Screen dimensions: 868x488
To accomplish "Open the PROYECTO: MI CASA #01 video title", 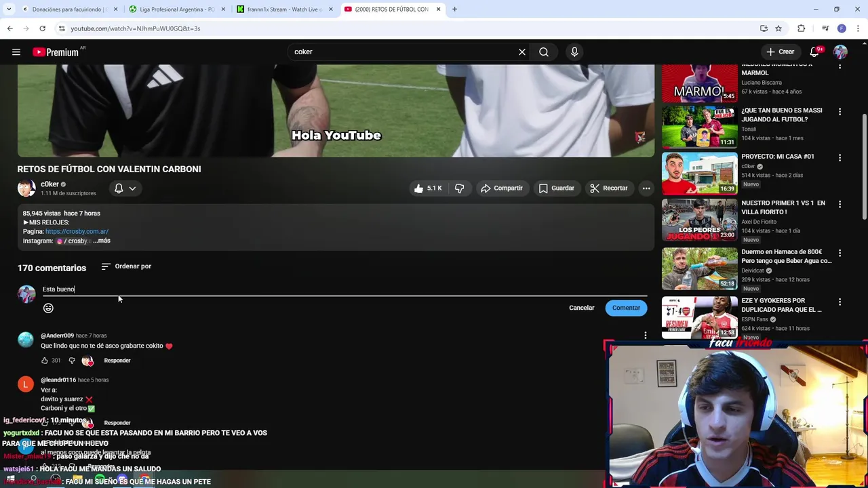I will coord(778,157).
